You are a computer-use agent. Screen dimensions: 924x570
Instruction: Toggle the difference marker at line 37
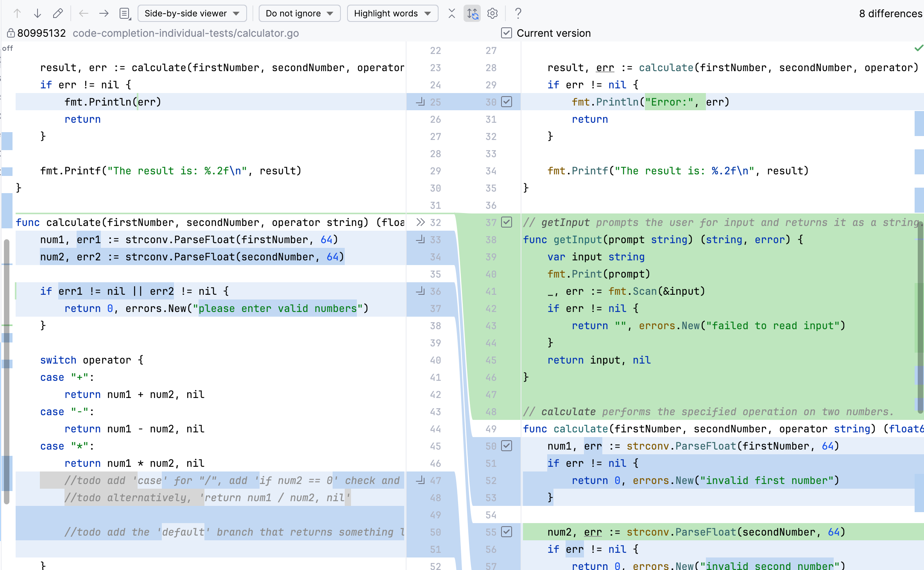(506, 222)
